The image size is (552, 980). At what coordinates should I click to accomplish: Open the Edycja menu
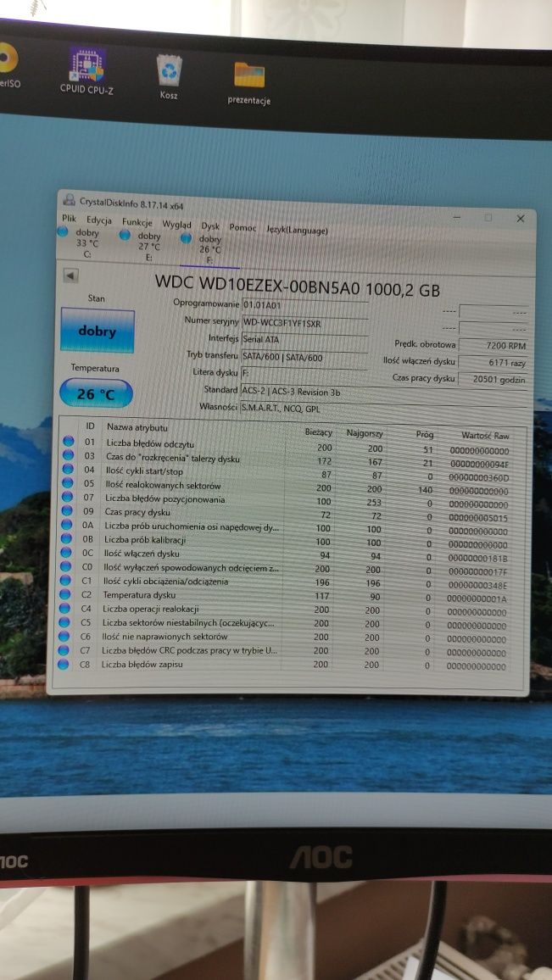click(99, 220)
